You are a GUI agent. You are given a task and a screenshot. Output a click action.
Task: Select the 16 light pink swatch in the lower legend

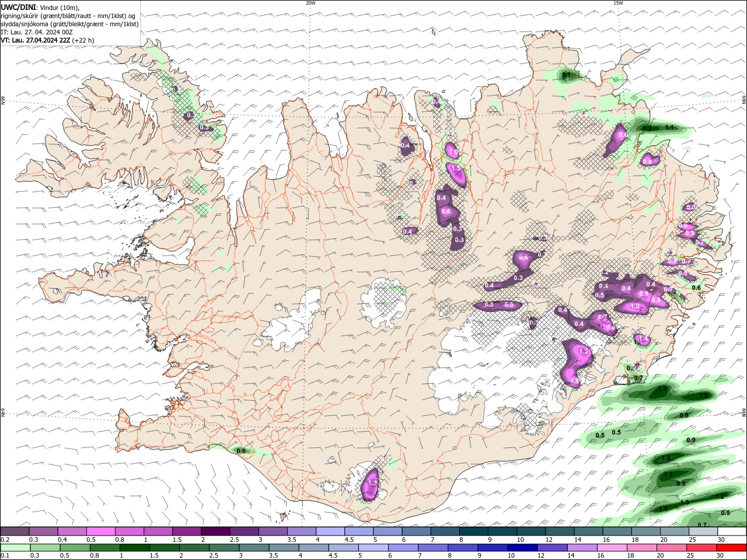tap(613, 548)
